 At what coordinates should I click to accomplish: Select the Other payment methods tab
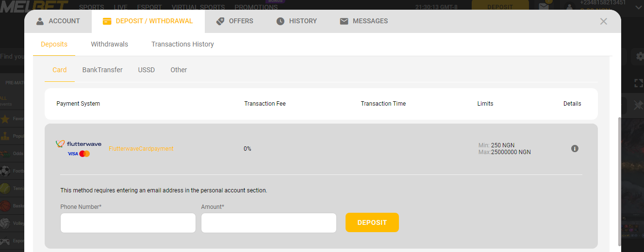pos(179,70)
